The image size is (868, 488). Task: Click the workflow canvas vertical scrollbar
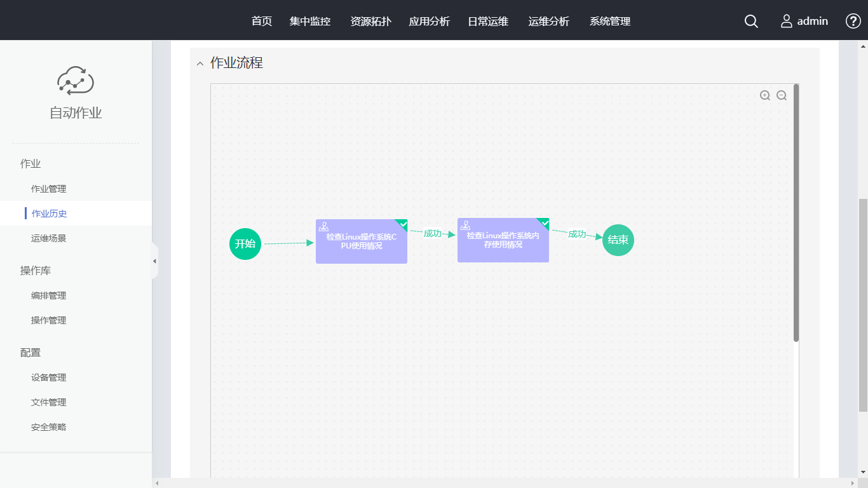(796, 213)
